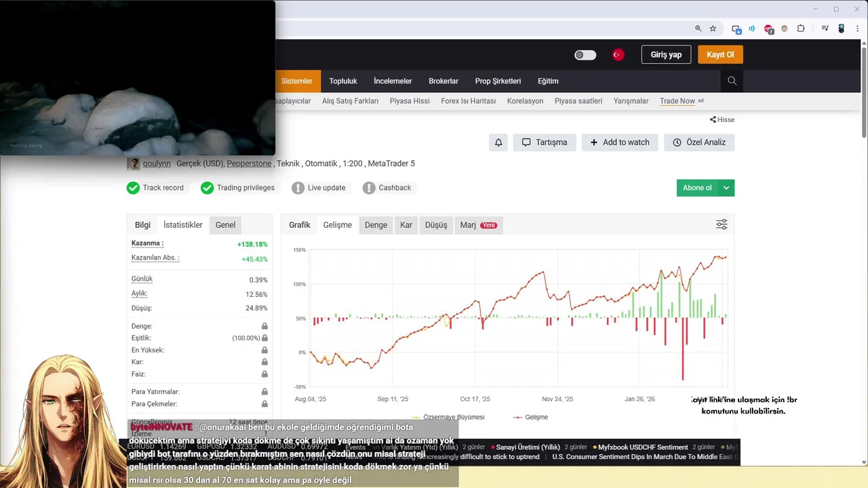Open the Sistemler navigation menu

pyautogui.click(x=297, y=81)
